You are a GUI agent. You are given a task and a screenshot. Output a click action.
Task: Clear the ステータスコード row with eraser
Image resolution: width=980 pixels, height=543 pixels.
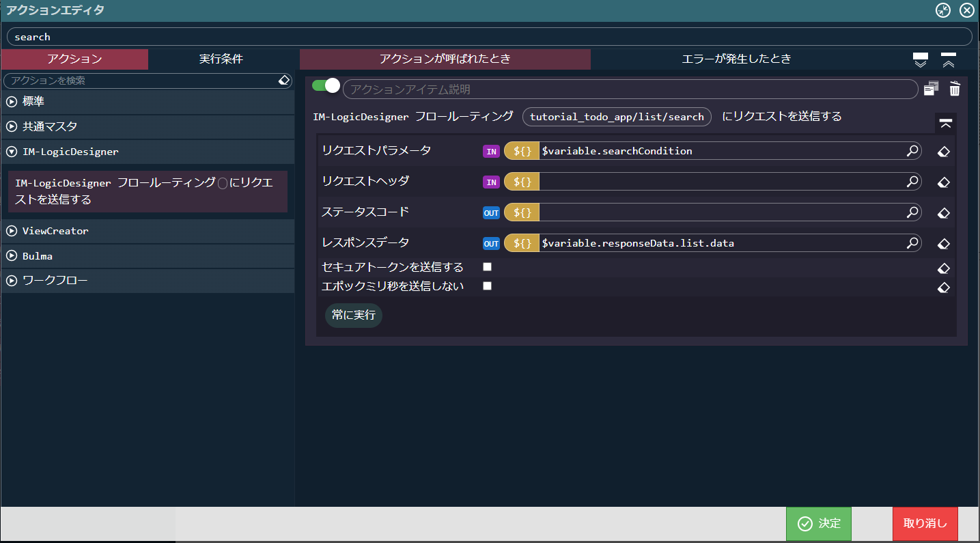pos(944,213)
